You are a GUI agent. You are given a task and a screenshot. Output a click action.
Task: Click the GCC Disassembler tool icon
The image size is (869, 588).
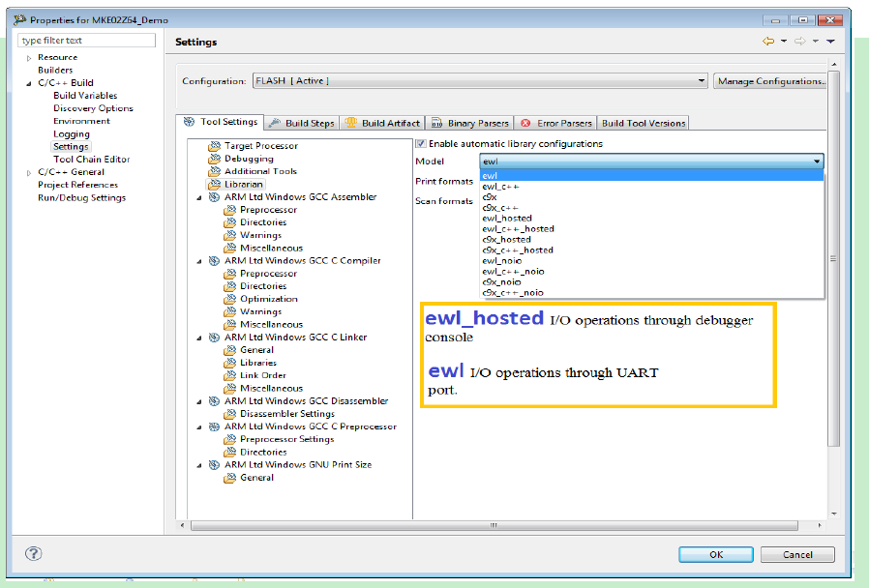(x=214, y=400)
